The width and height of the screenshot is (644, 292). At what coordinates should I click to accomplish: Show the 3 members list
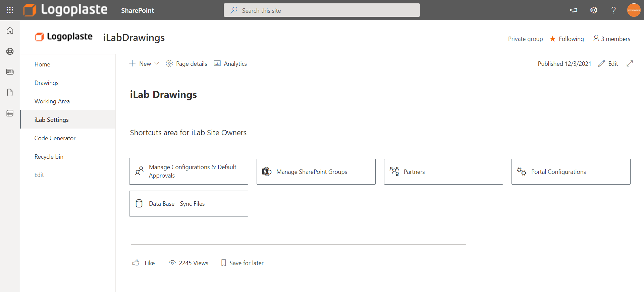click(x=611, y=39)
